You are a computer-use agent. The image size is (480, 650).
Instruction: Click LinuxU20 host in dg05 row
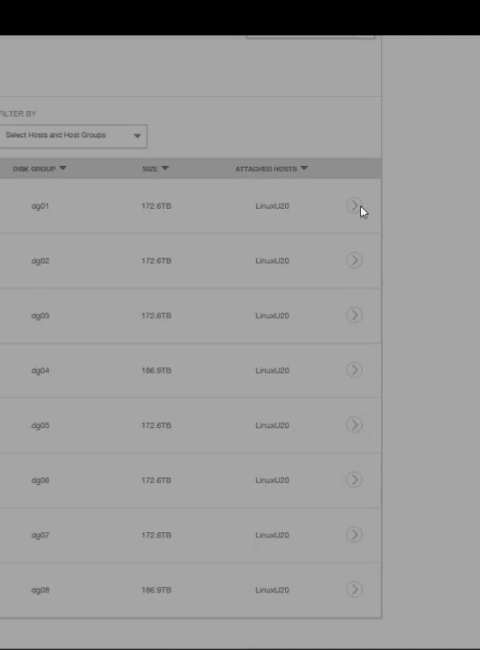(x=272, y=425)
